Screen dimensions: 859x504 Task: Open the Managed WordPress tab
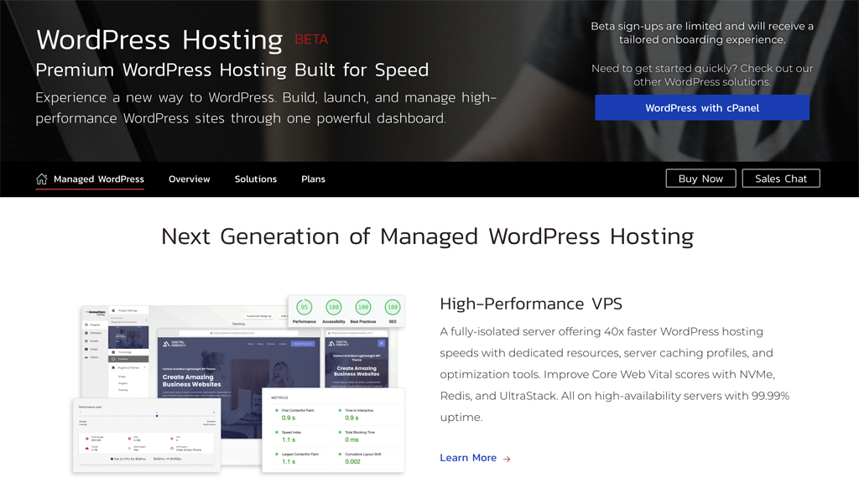(90, 179)
